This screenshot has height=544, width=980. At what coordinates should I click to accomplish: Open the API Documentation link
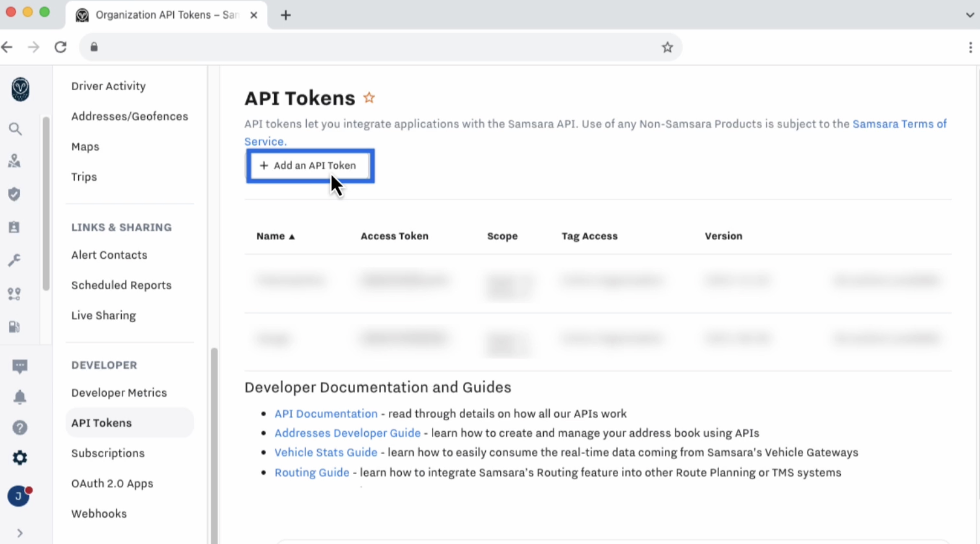point(326,414)
